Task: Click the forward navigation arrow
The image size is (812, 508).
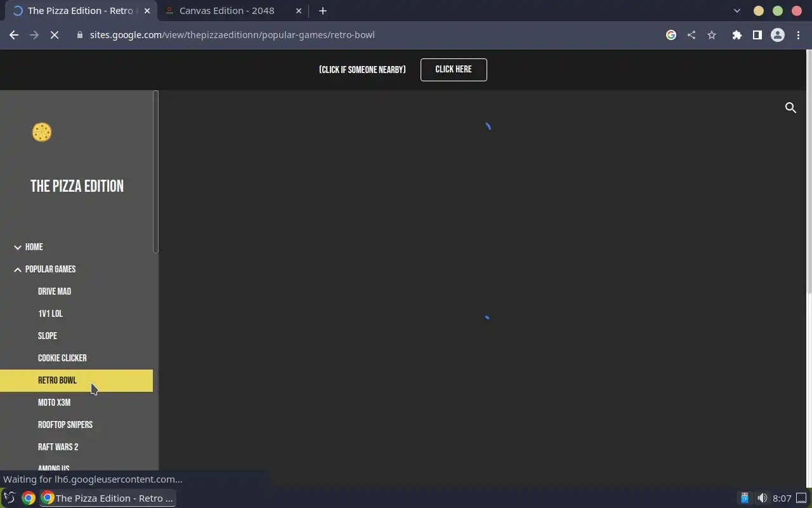Action: click(34, 35)
